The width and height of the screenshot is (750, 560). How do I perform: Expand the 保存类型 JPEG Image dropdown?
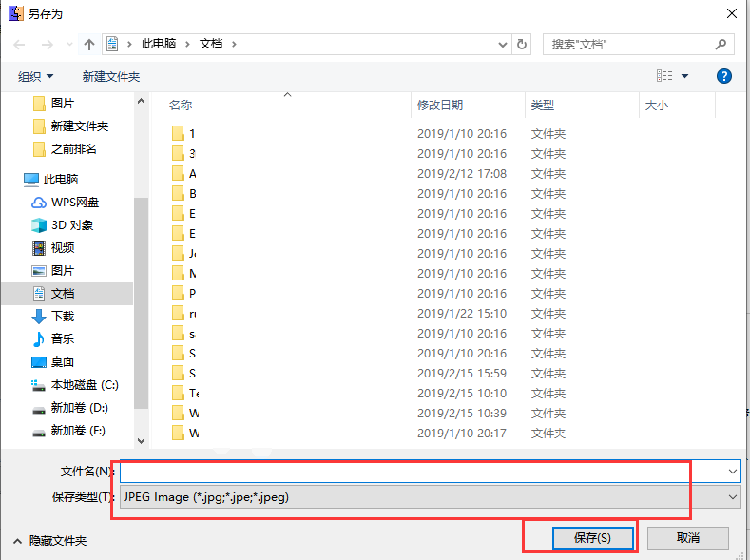(x=732, y=497)
